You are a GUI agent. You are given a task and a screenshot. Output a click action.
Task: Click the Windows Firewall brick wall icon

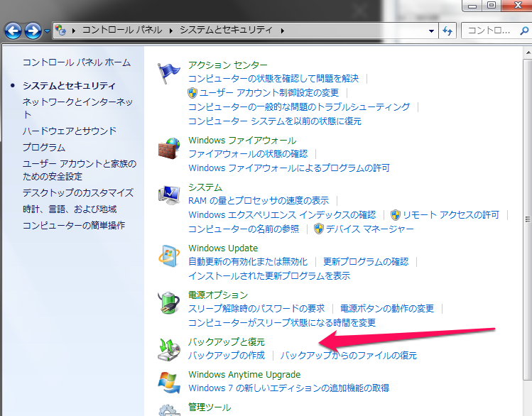pos(168,148)
